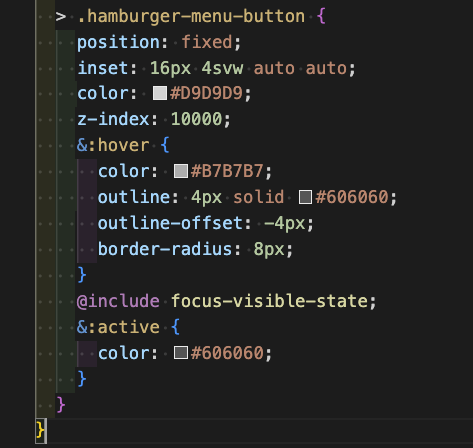
Task: Click the '>' child combinator before .hamburger-menu-button
Action: [x=61, y=16]
